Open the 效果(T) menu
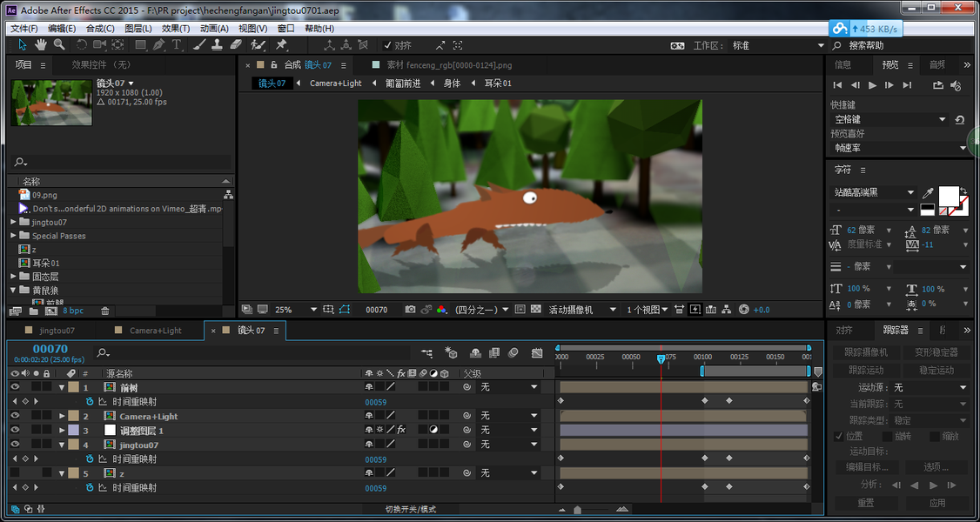The image size is (980, 522). click(x=176, y=29)
